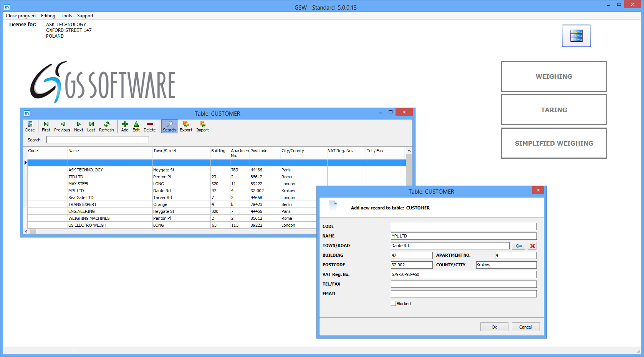The height and width of the screenshot is (357, 644).
Task: Click the weighing scale icon top right
Action: pyautogui.click(x=576, y=36)
